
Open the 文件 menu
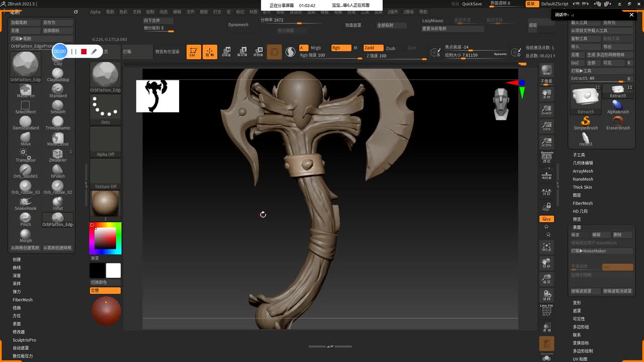pyautogui.click(x=190, y=12)
